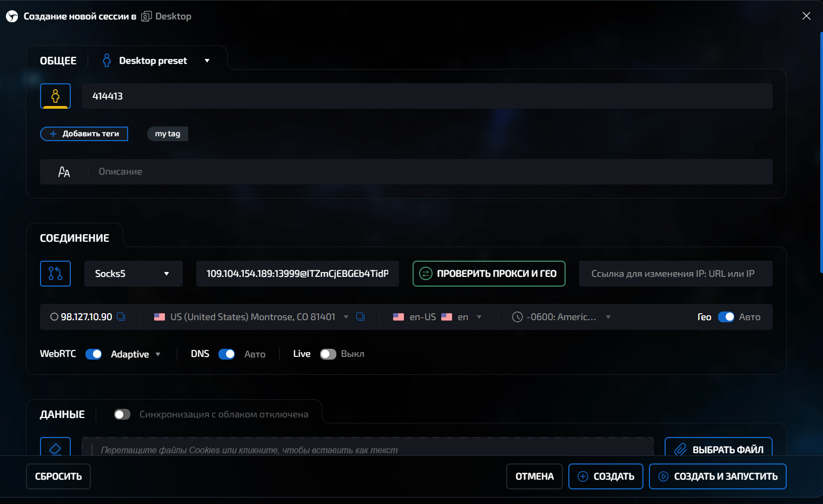The image size is (823, 504).
Task: Disable the WebRTC toggle
Action: [x=94, y=354]
